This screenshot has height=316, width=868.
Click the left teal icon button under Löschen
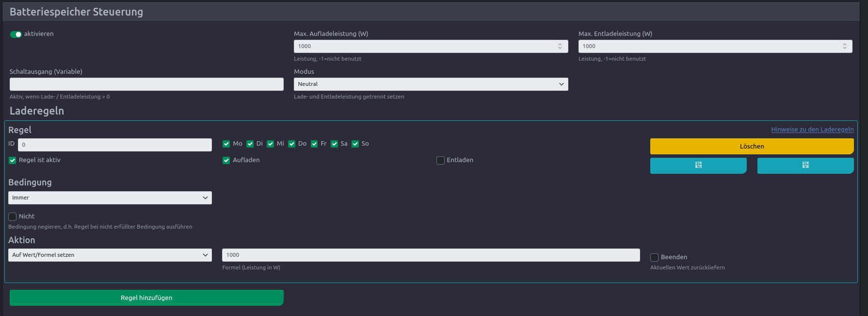698,166
